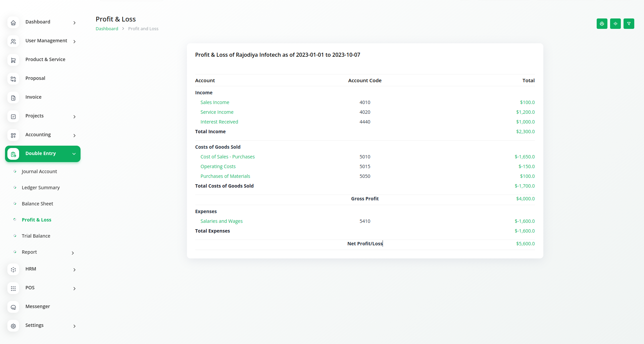Click the Invoice document icon
Viewport: 644px width, 344px height.
pos(13,98)
